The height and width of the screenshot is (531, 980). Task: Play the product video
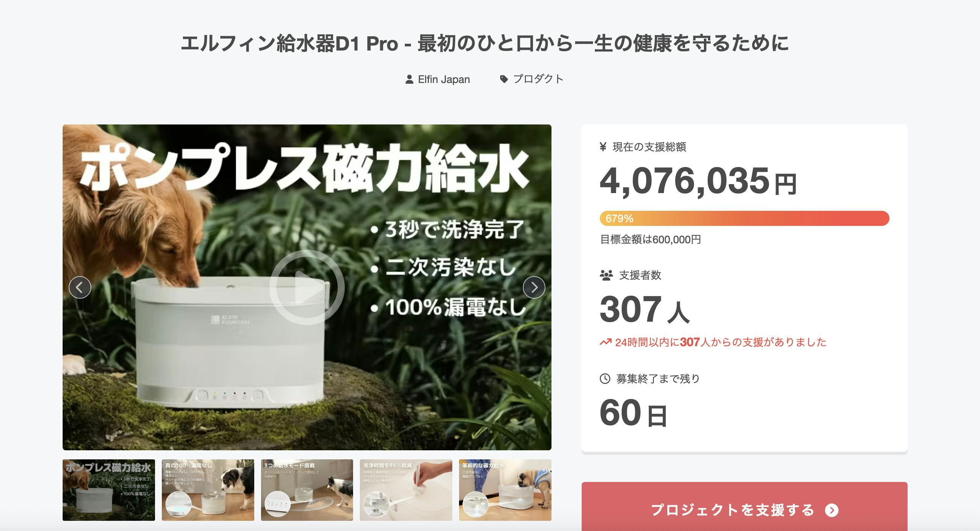point(307,287)
